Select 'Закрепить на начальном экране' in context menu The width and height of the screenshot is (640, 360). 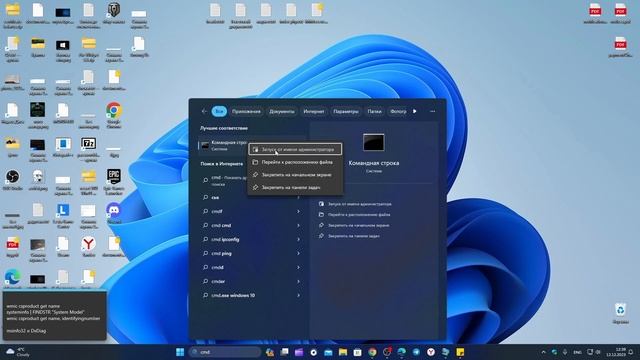tap(295, 175)
